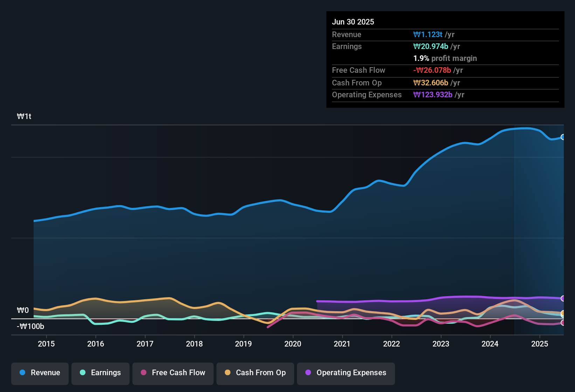
Task: Toggle the Revenue series visibility
Action: [x=40, y=373]
